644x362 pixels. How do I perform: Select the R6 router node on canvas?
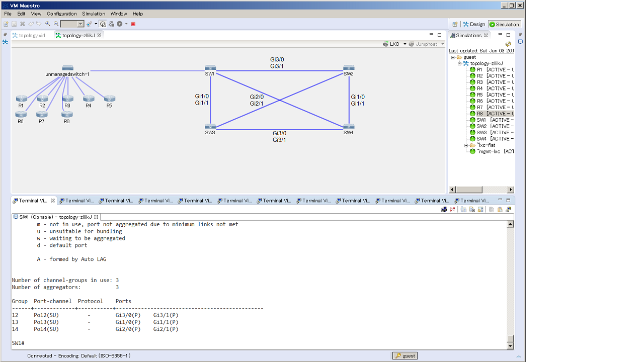pos(21,115)
